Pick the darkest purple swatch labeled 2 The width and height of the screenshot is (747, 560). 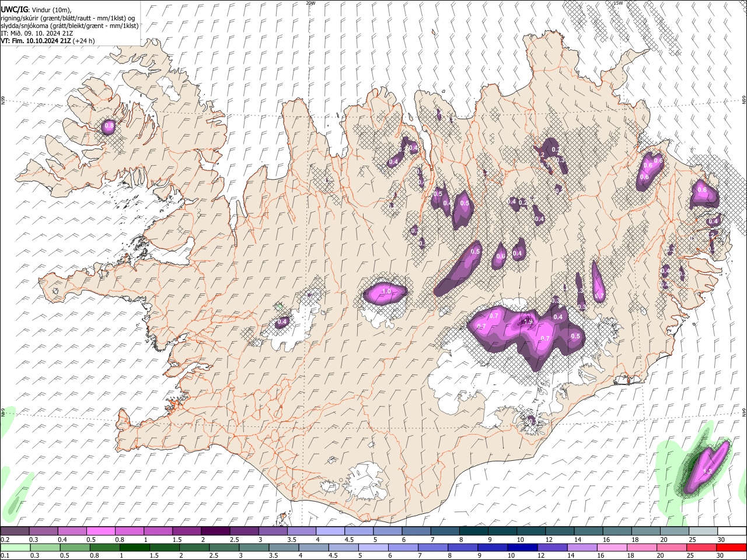(x=215, y=531)
